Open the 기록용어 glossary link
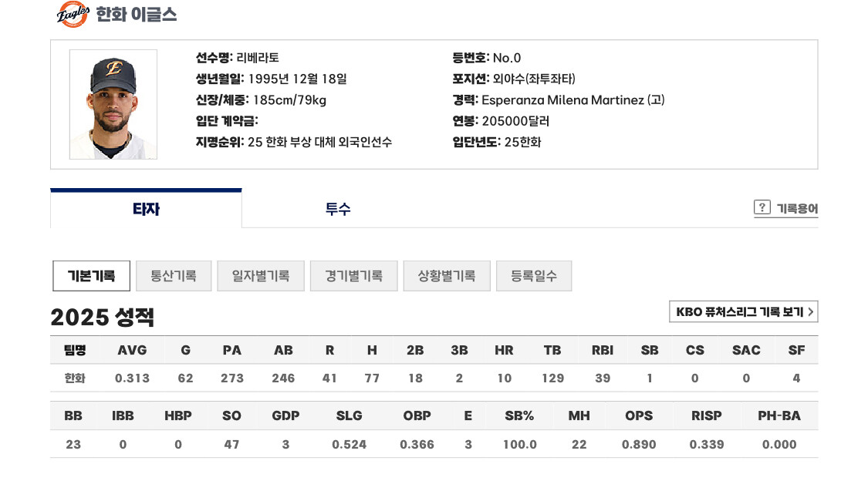This screenshot has width=868, height=481. [x=796, y=208]
